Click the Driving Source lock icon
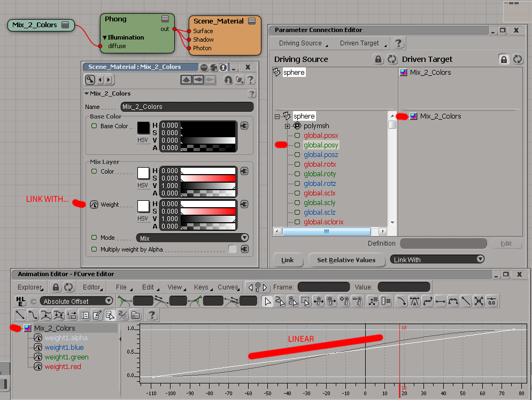 [378, 59]
